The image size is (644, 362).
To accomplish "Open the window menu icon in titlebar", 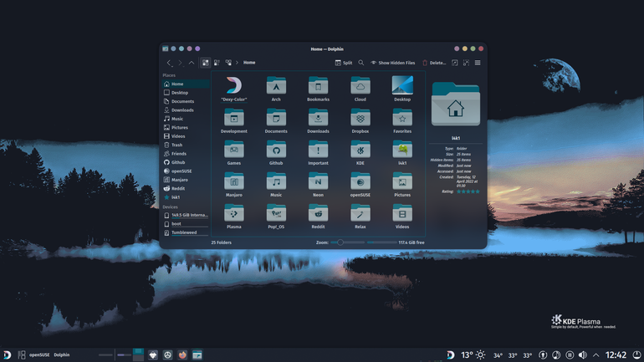I will (x=165, y=48).
